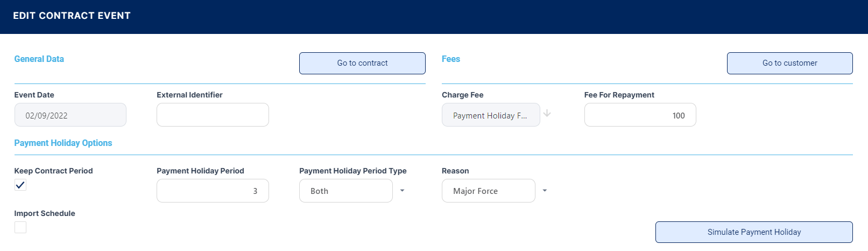Select the General Data section heading

click(39, 59)
